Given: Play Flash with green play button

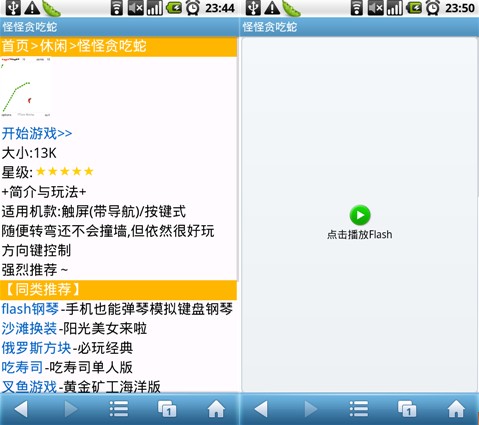Looking at the screenshot, I should (x=360, y=215).
